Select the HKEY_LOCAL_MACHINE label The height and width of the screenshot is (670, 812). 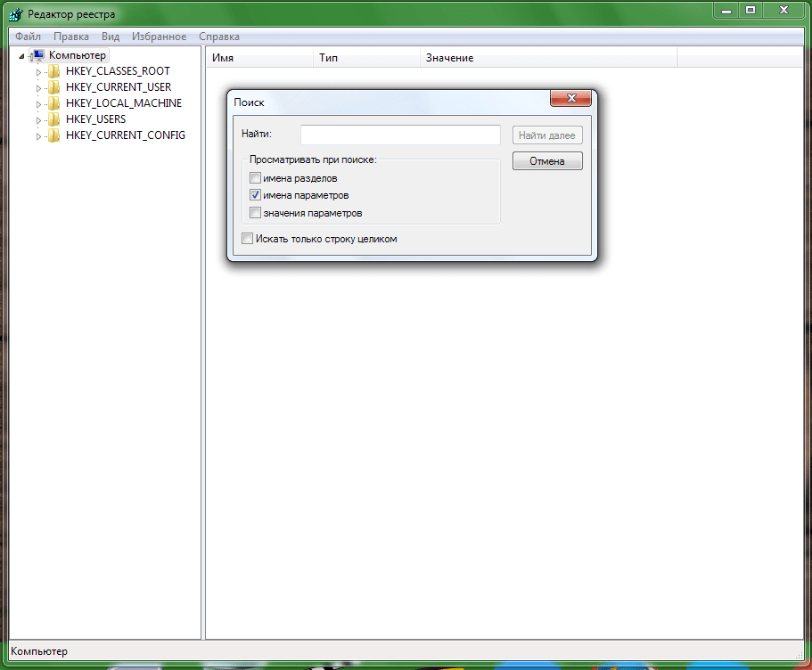(x=124, y=103)
